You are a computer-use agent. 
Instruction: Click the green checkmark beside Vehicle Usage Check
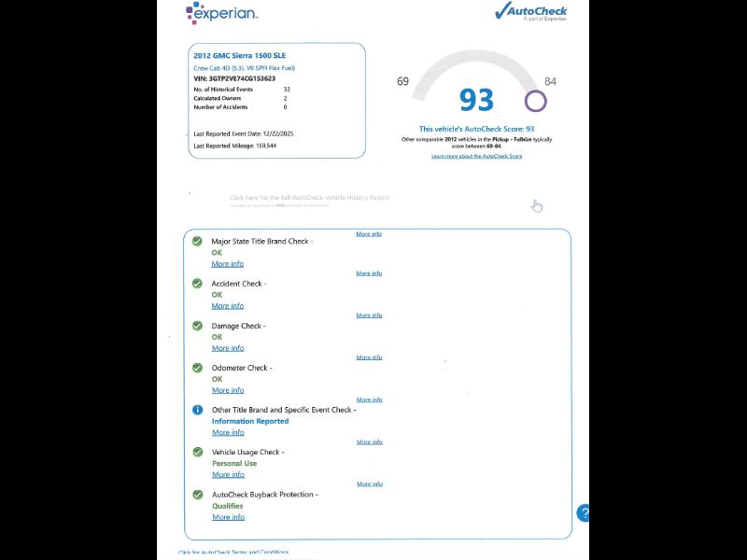click(x=197, y=452)
